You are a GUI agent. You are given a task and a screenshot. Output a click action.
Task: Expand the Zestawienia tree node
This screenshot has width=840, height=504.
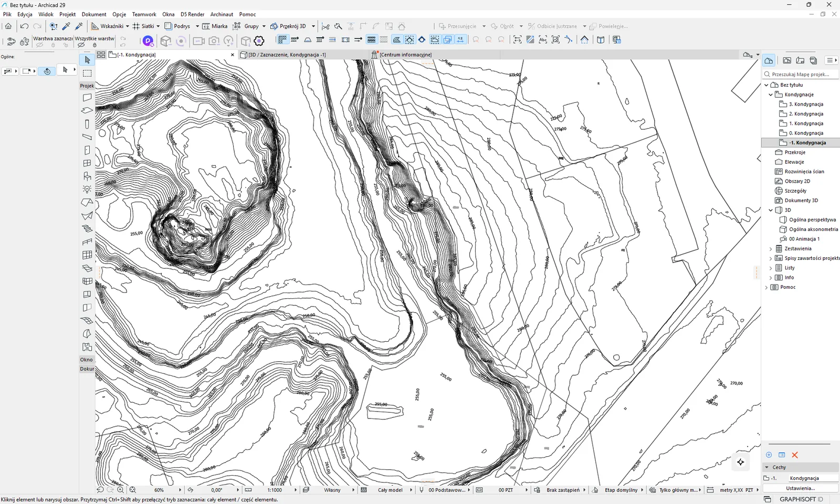click(771, 249)
